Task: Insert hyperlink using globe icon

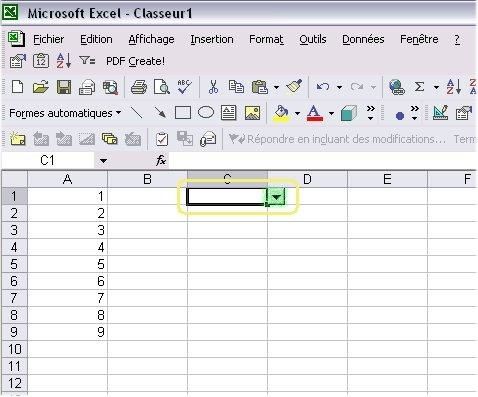Action: click(x=397, y=87)
